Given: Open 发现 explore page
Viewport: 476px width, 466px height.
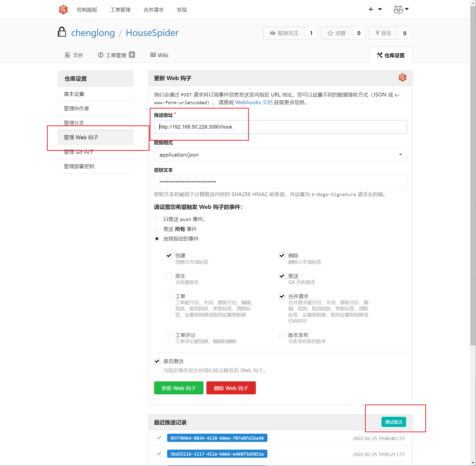Looking at the screenshot, I should coord(182,10).
